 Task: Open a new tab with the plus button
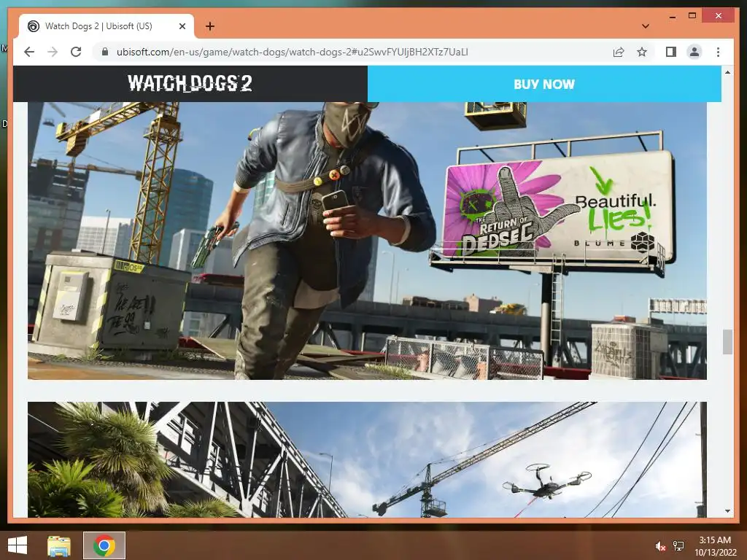[210, 26]
